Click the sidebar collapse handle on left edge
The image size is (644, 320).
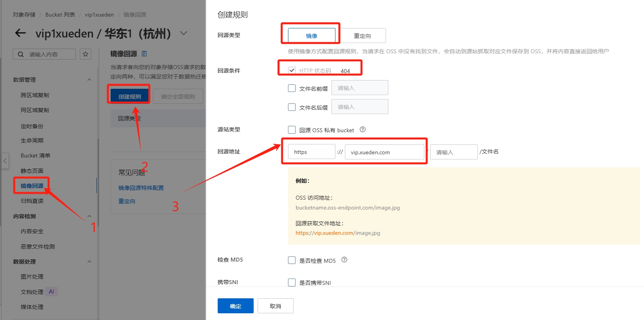pos(5,161)
